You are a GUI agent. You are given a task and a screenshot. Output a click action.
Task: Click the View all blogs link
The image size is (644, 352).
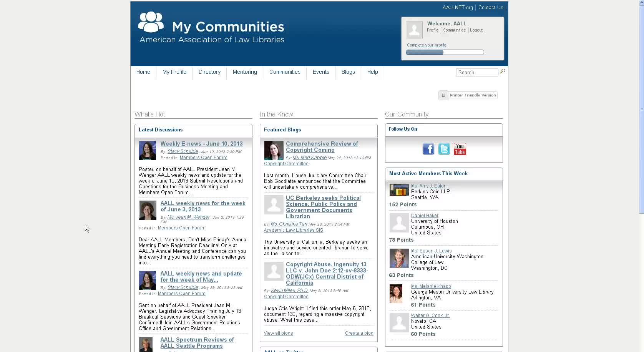[279, 333]
